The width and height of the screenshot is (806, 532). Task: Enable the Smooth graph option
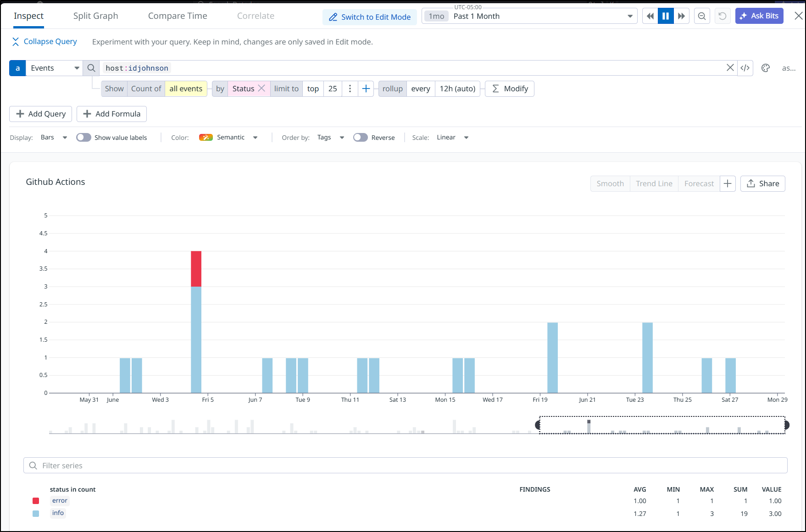tap(610, 183)
